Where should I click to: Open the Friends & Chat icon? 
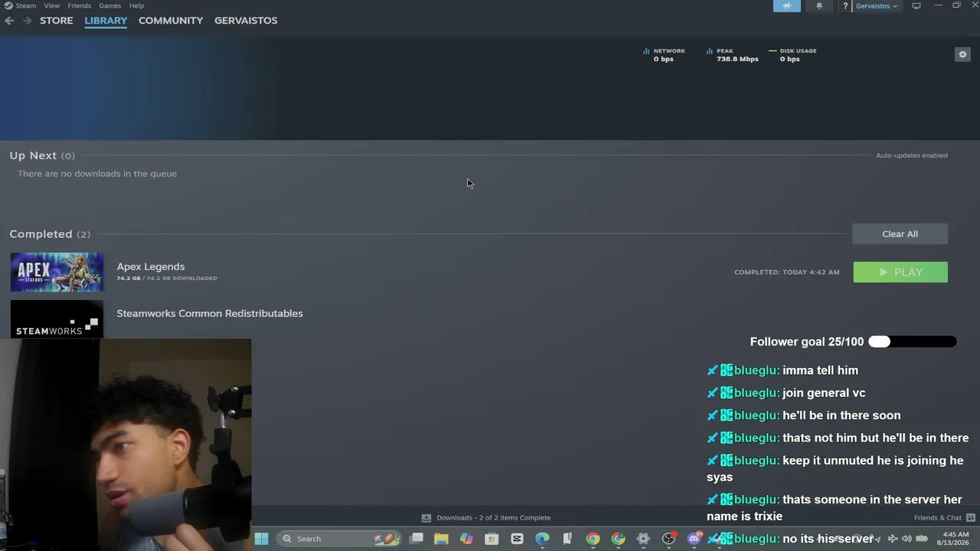click(x=971, y=518)
